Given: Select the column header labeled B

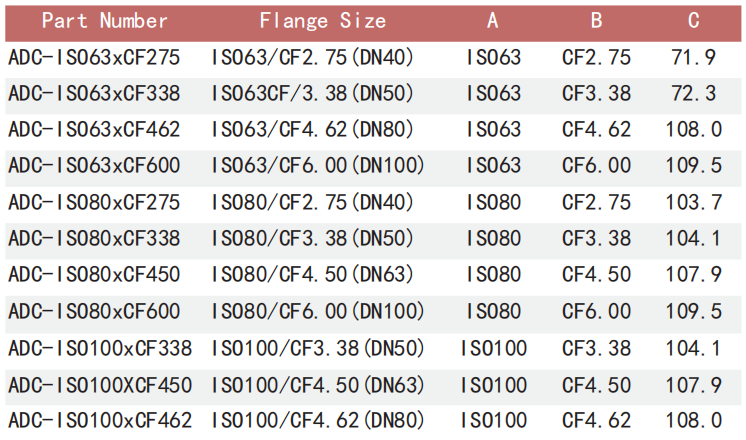Looking at the screenshot, I should pyautogui.click(x=596, y=21).
